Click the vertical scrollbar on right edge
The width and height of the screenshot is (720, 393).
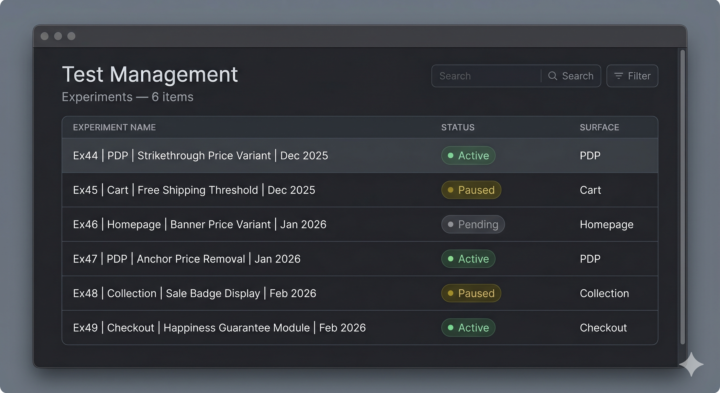point(682,197)
